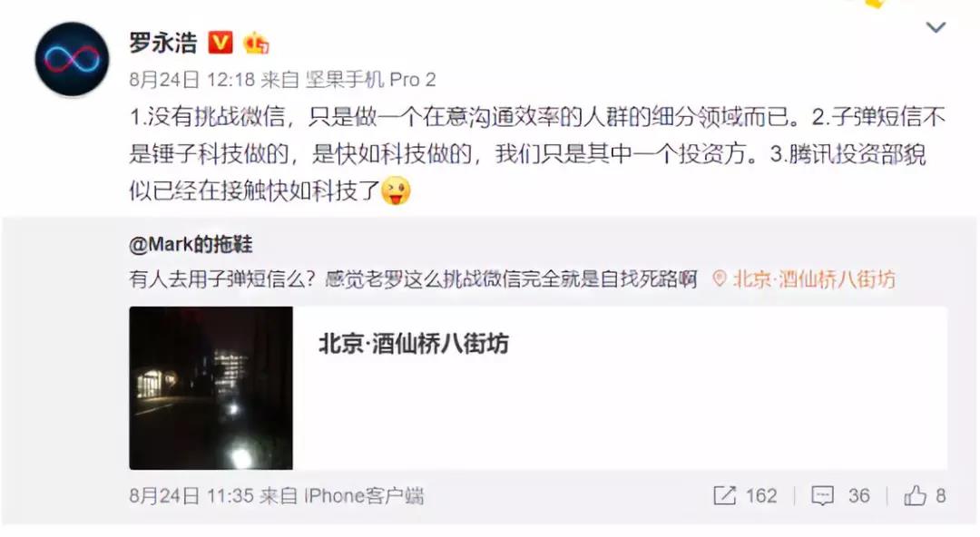Like the original post with thumbs-up icon
The image size is (980, 537).
tap(915, 496)
